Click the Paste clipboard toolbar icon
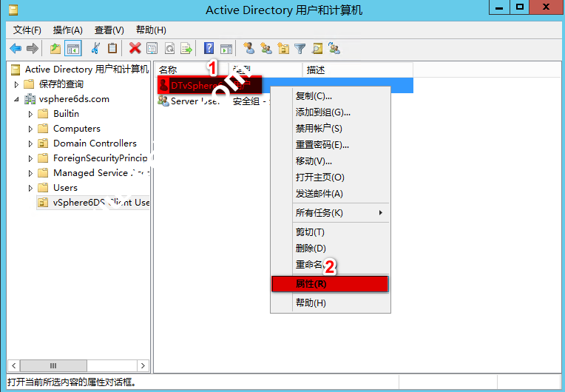The image size is (565, 392). [x=112, y=48]
